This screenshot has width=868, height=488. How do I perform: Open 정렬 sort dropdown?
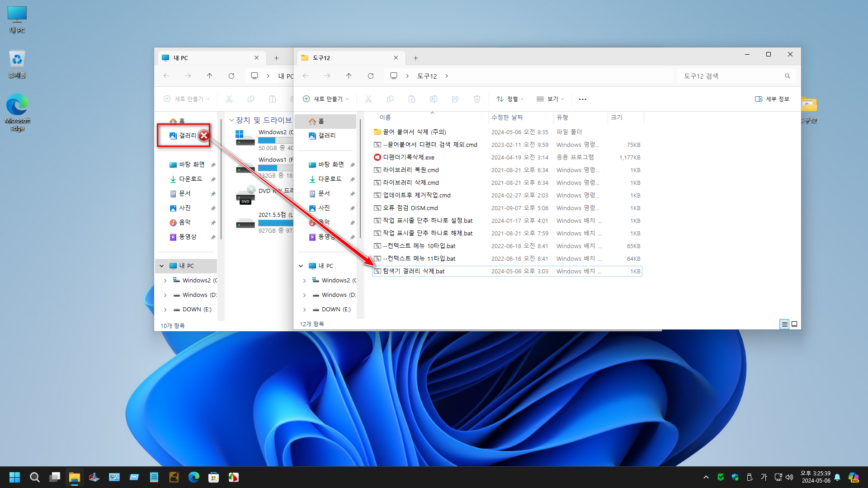(510, 99)
